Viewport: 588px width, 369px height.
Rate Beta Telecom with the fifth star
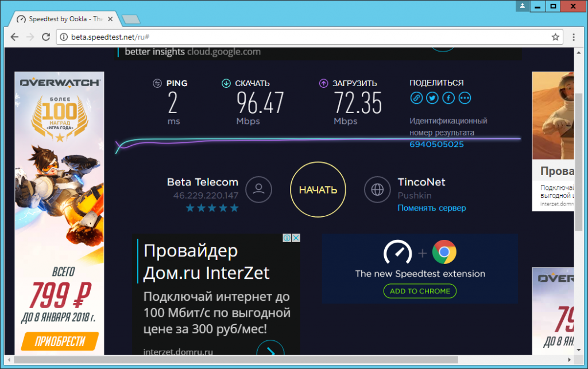[234, 208]
